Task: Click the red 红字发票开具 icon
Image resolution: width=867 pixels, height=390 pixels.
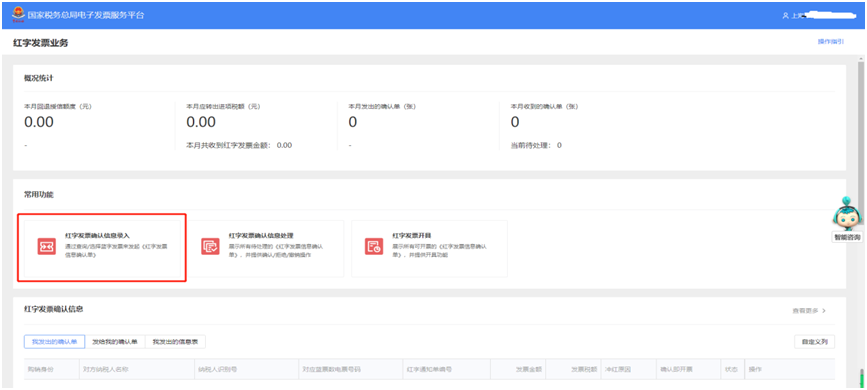Action: click(374, 246)
